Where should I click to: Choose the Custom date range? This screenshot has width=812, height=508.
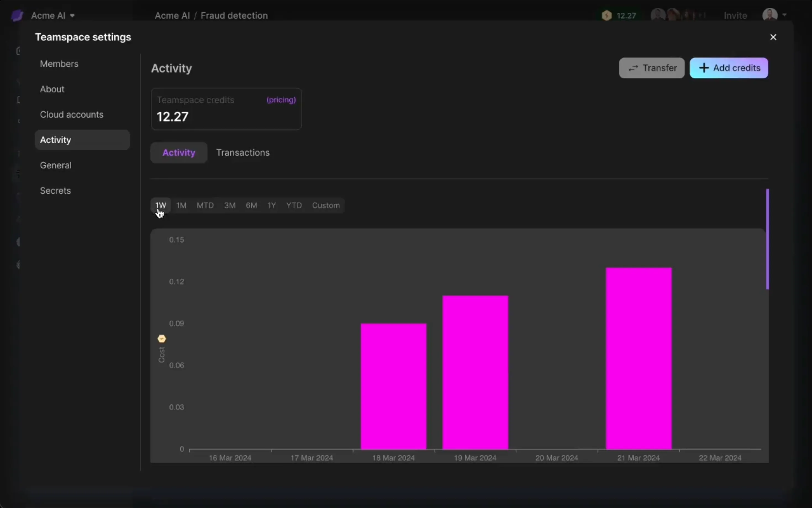[x=326, y=205]
